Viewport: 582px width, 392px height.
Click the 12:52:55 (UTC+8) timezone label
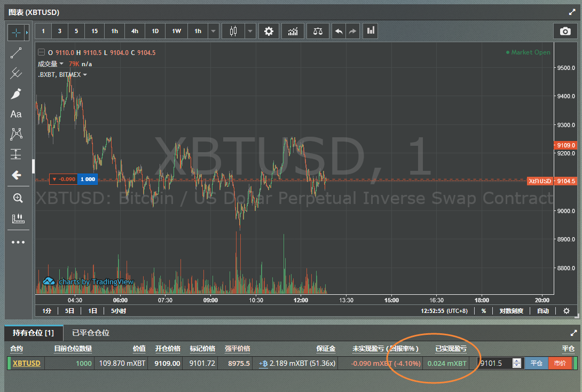click(444, 311)
